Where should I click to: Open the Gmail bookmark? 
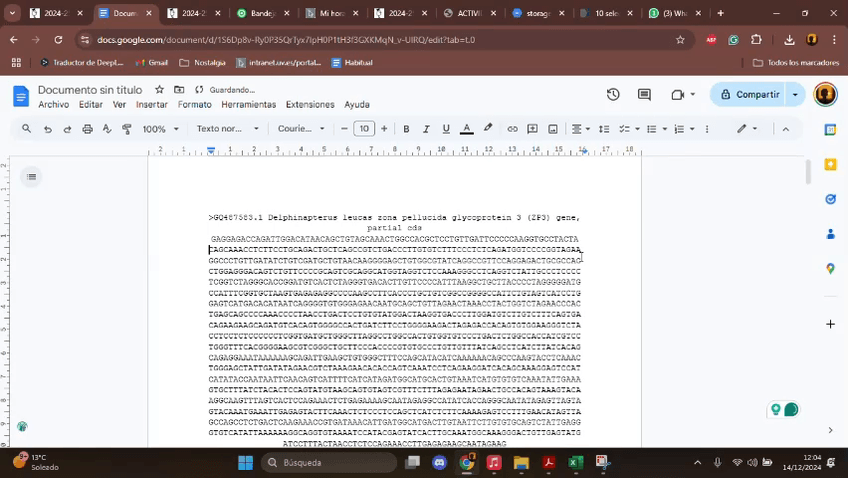point(152,63)
